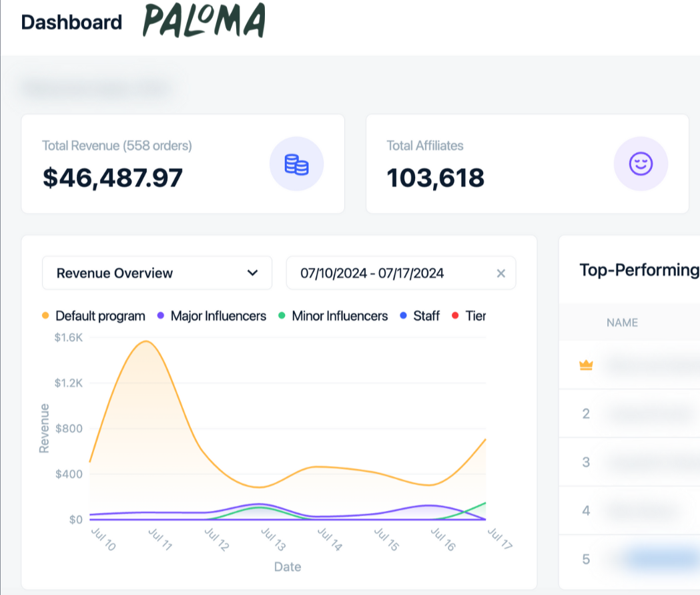
Task: Click the gold crown top rank icon
Action: [x=586, y=365]
